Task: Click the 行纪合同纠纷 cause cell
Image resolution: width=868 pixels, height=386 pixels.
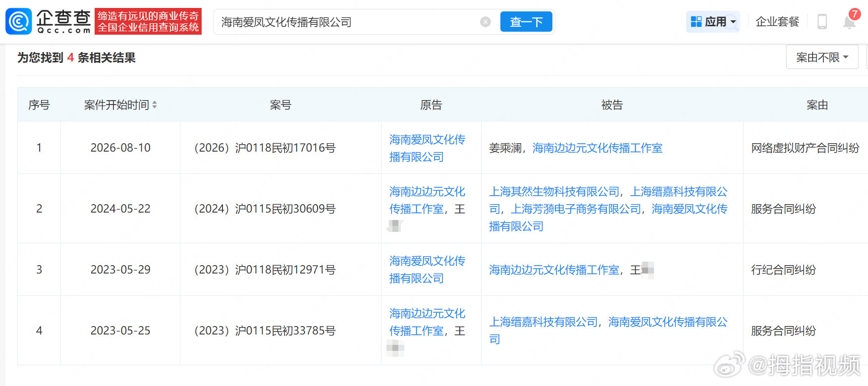Action: (x=783, y=270)
